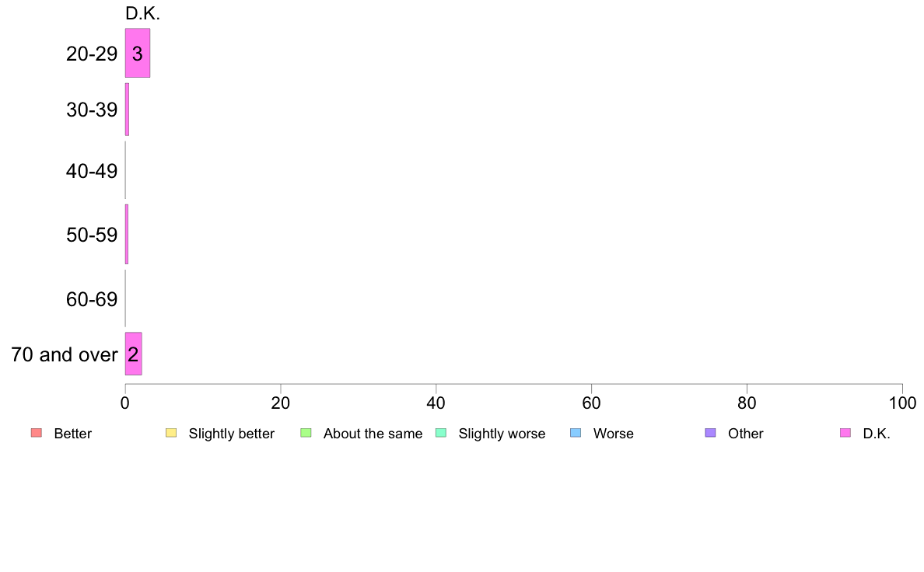Select the blue Worse legend swatch
The height and width of the screenshot is (572, 924).
[576, 433]
